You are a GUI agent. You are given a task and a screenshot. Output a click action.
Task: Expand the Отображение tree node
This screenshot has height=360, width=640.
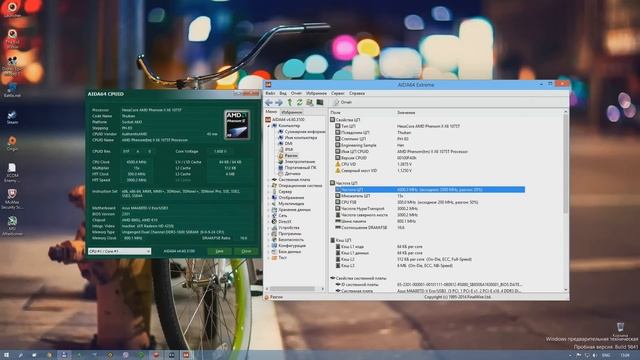tap(269, 198)
